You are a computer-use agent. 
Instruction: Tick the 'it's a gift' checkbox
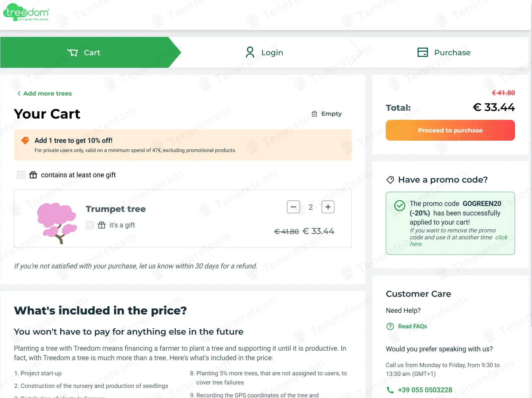[90, 225]
